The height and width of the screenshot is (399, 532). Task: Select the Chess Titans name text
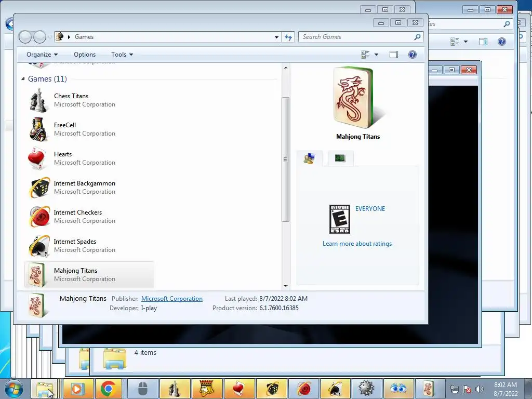coord(71,96)
